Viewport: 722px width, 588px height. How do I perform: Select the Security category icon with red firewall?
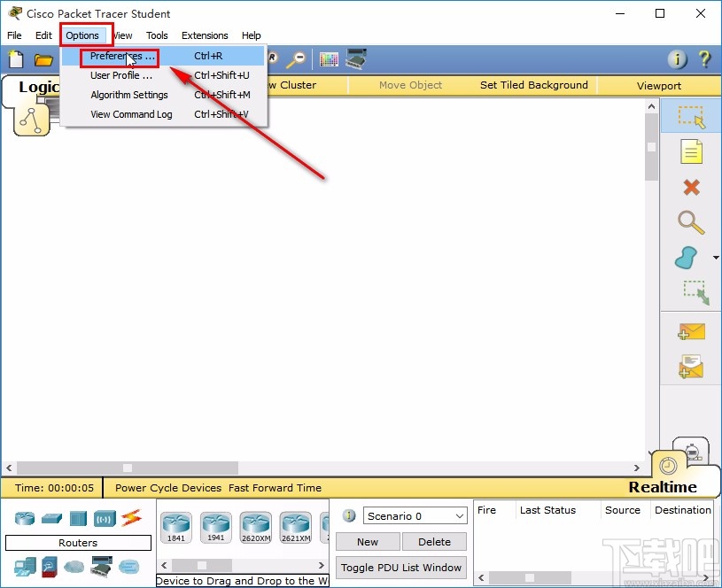50,567
